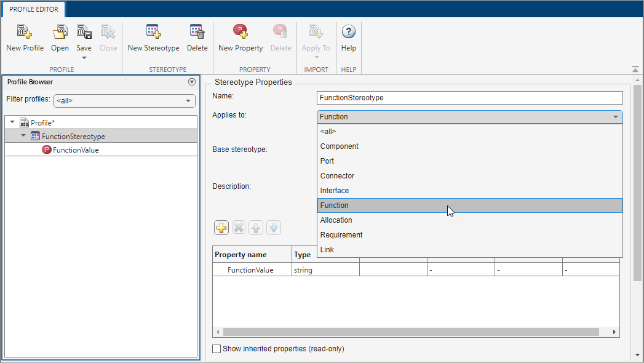The image size is (644, 363).
Task: Enable Show inherited properties checkbox
Action: [x=216, y=348]
